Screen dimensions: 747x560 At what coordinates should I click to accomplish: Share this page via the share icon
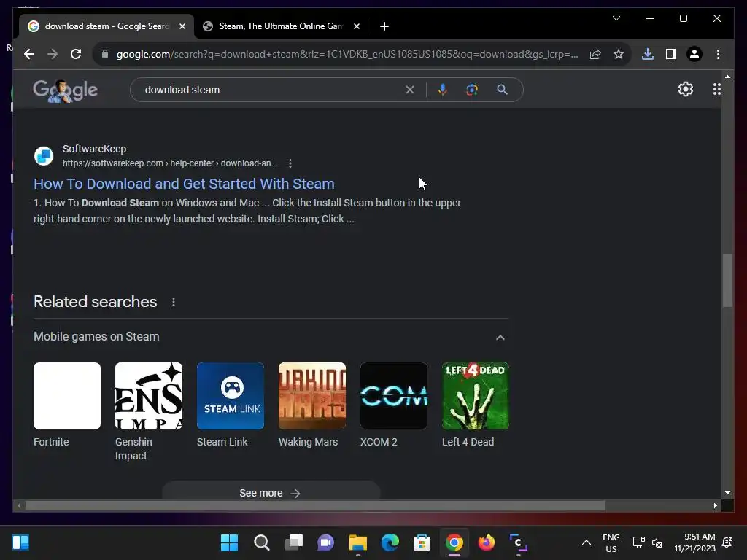595,54
